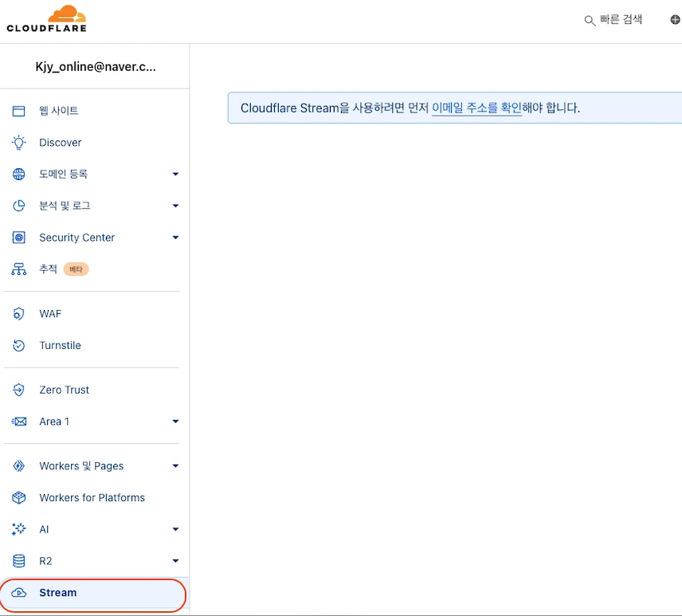Open the 빠른 검색 quick search field
Screen dimensions: 682x616
pyautogui.click(x=613, y=20)
